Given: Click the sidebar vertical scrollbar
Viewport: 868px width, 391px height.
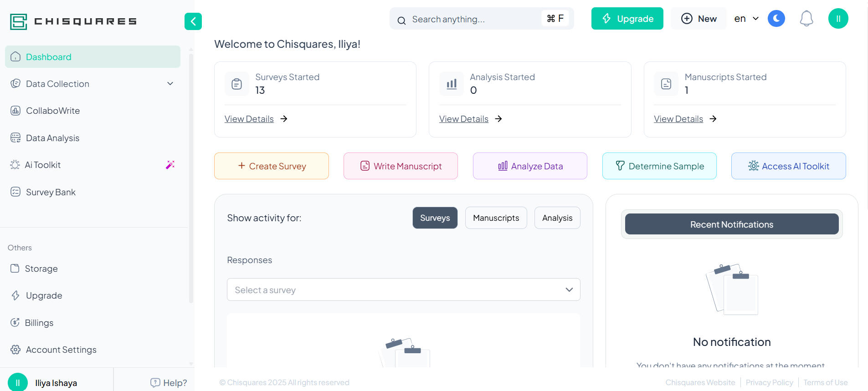Looking at the screenshot, I should coord(191,178).
